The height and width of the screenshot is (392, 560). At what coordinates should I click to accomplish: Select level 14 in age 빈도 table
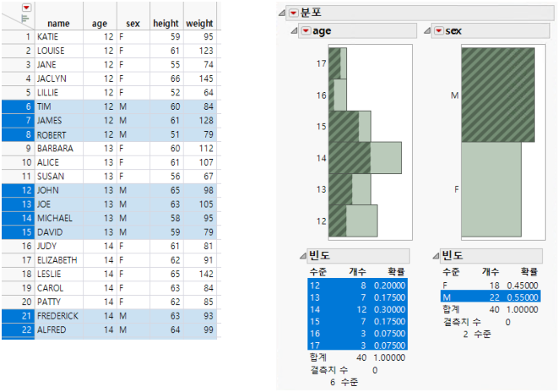tap(357, 309)
